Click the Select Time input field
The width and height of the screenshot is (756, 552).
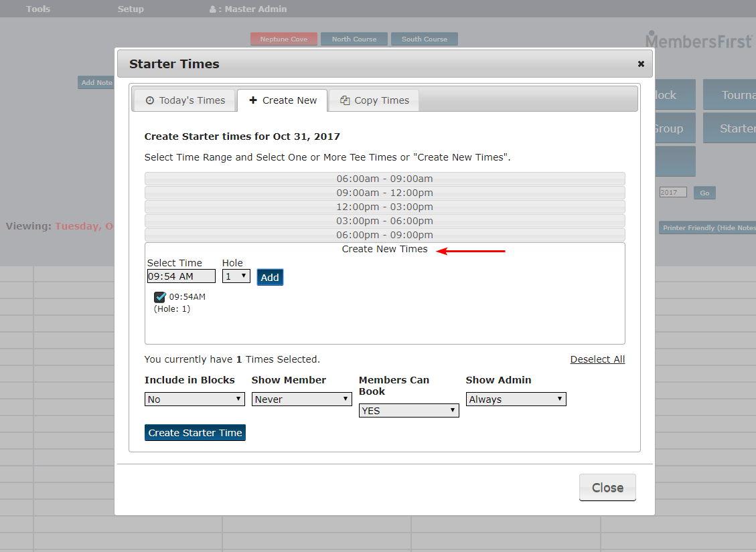[181, 276]
